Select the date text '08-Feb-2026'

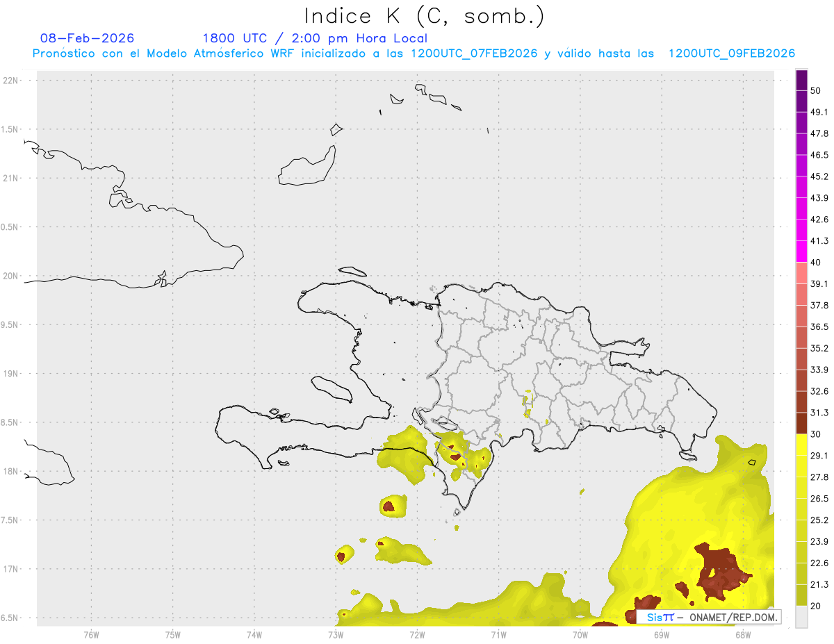coord(87,38)
